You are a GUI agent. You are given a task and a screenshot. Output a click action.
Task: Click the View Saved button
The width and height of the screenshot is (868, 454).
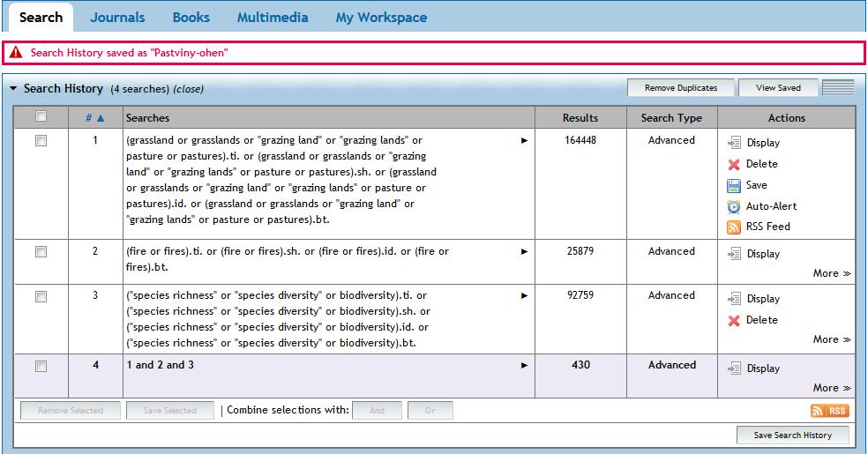[778, 88]
